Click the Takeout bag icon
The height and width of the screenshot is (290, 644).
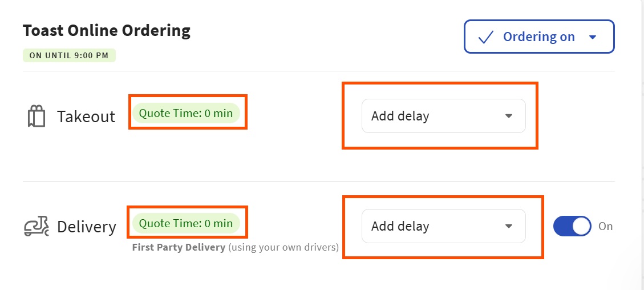[36, 116]
